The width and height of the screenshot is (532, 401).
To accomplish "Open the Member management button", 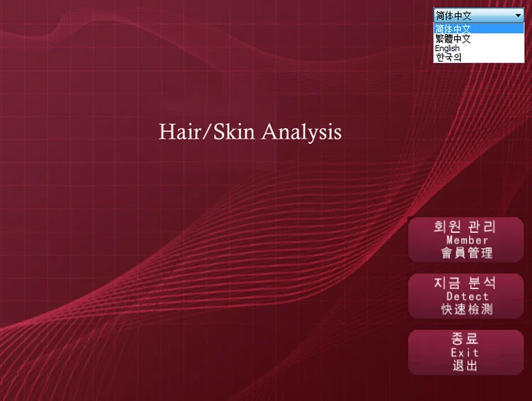I will (466, 239).
